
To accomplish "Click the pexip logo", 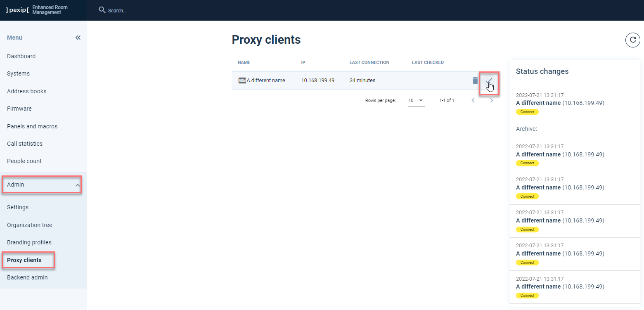I will [17, 10].
